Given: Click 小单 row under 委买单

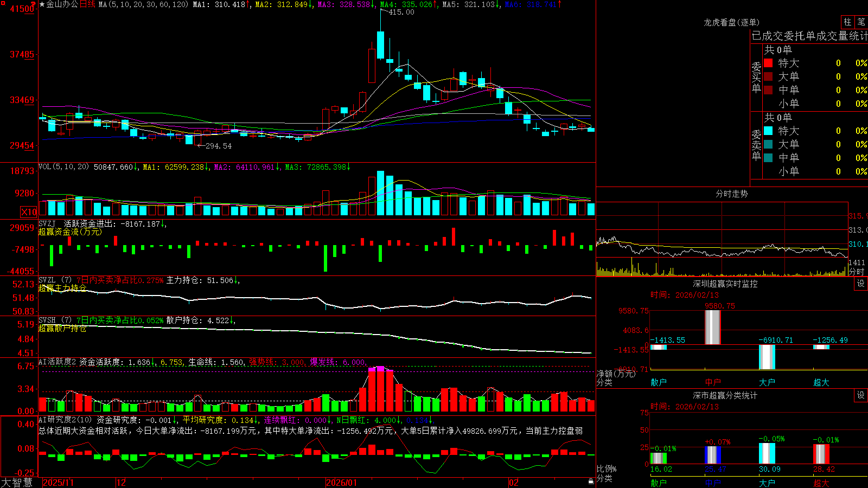Looking at the screenshot, I should click(x=815, y=104).
